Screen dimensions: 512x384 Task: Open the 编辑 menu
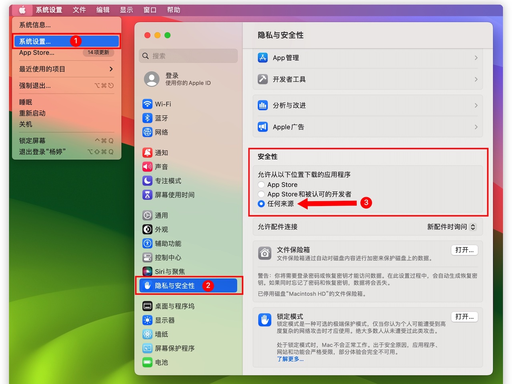(103, 10)
